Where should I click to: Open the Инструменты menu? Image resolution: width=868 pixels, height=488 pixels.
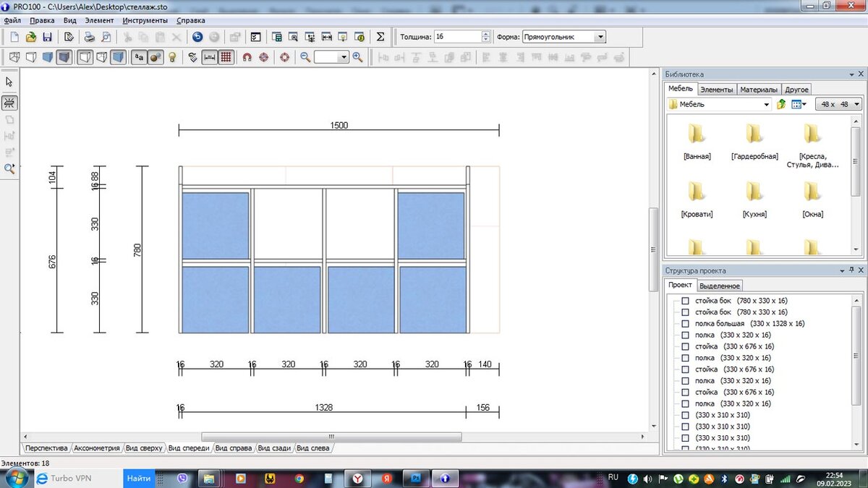click(145, 20)
